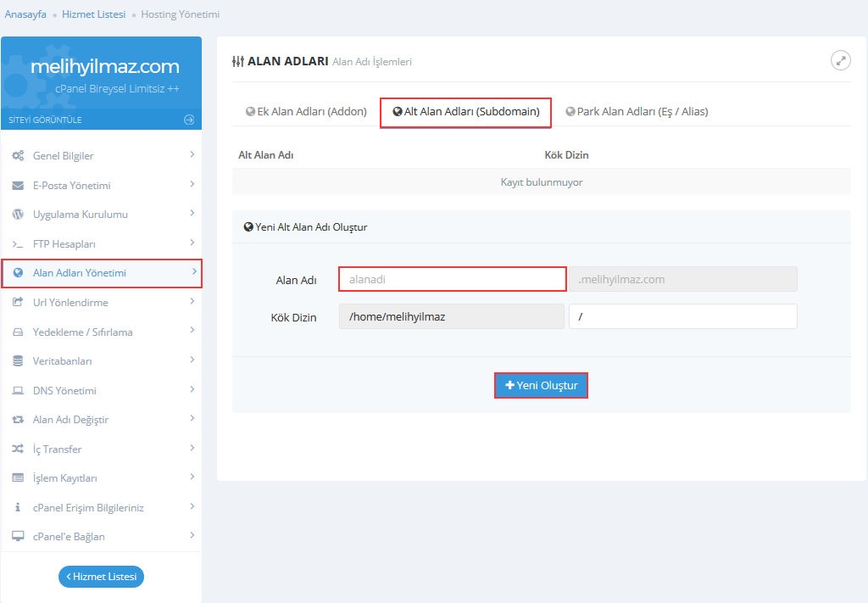The image size is (868, 603).
Task: Go back with the Hizmet Listesi button
Action: (101, 577)
